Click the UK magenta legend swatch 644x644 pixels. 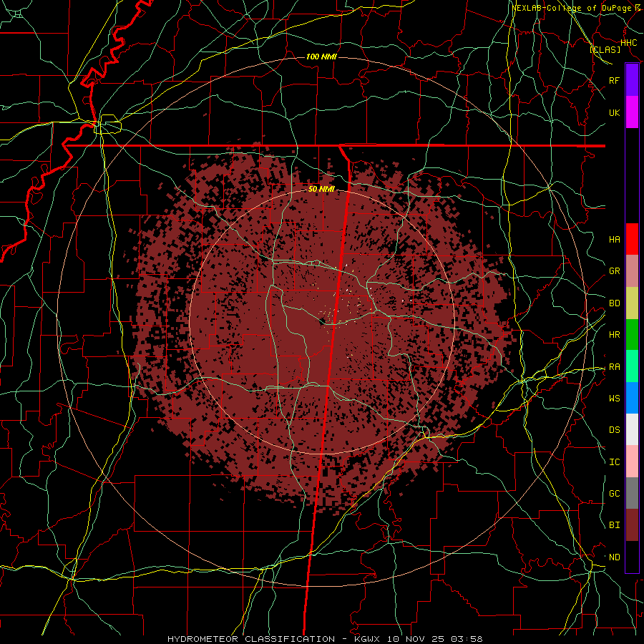pyautogui.click(x=632, y=112)
